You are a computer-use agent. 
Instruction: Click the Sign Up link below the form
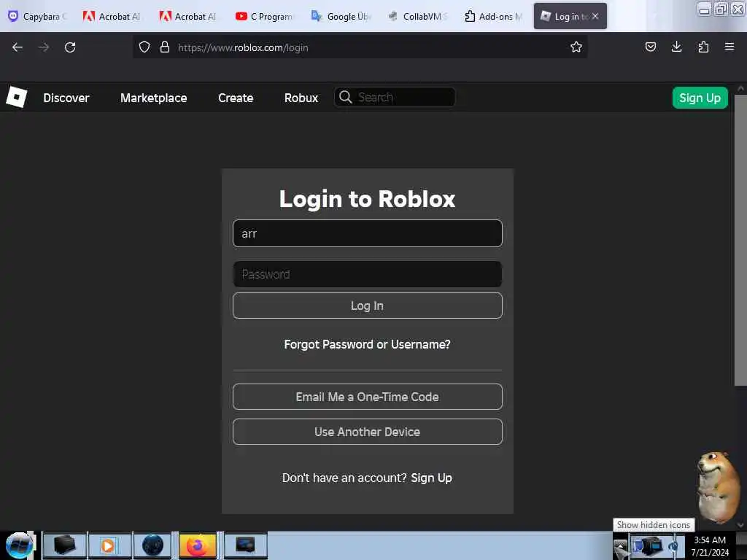431,478
